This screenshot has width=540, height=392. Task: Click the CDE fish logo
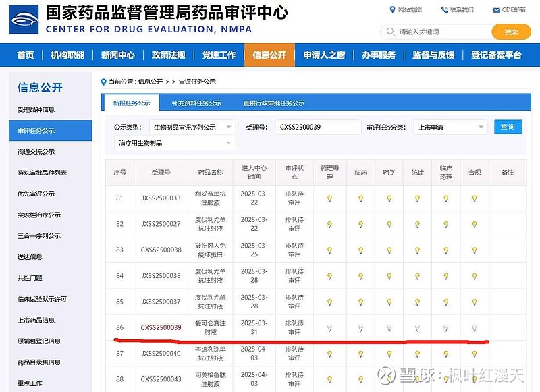[24, 20]
